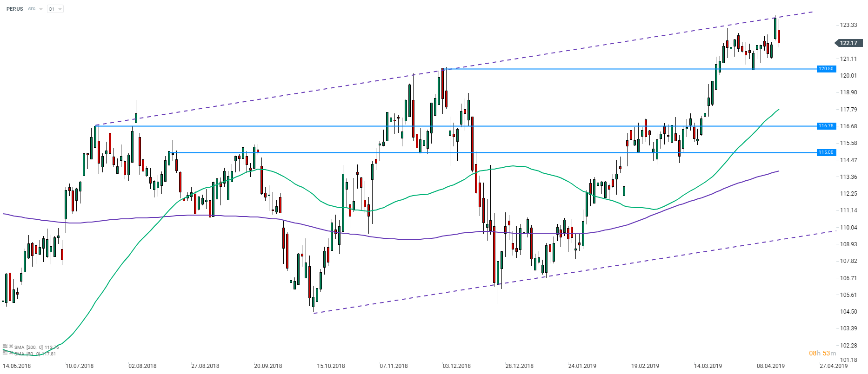This screenshot has width=868, height=374.
Task: Click the 02.08.2018 date on time axis
Action: (x=142, y=366)
